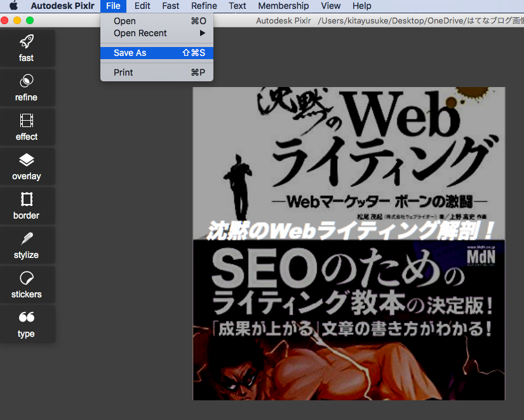The image size is (524, 420).
Task: Open the stickers panel
Action: click(x=27, y=285)
